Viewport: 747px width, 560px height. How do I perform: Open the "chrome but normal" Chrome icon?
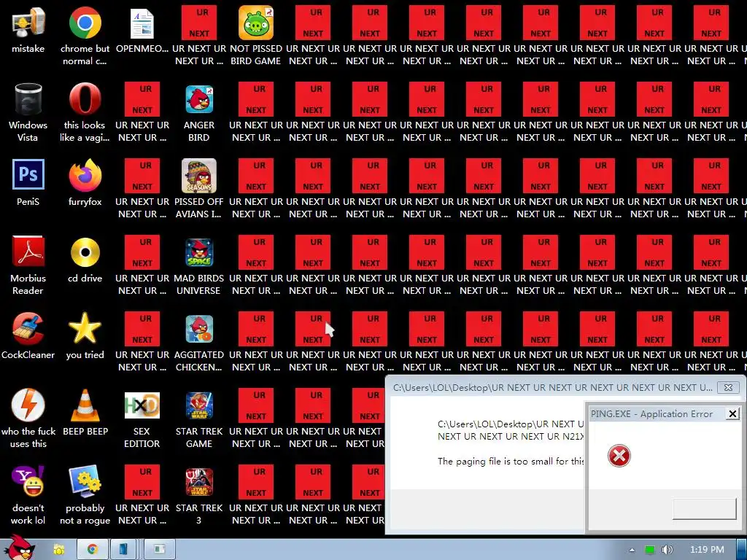[x=85, y=23]
